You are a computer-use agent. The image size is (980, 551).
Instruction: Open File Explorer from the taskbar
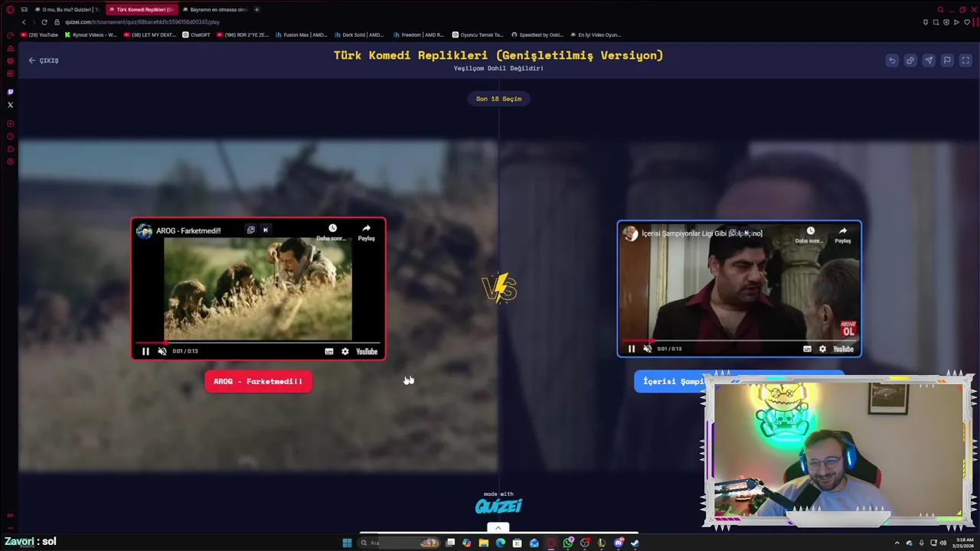[484, 543]
